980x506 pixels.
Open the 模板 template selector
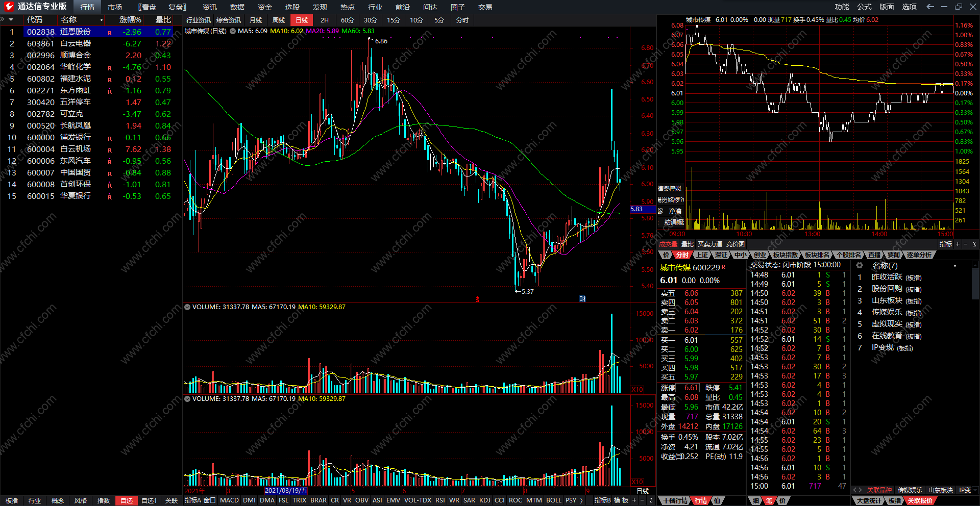click(621, 500)
